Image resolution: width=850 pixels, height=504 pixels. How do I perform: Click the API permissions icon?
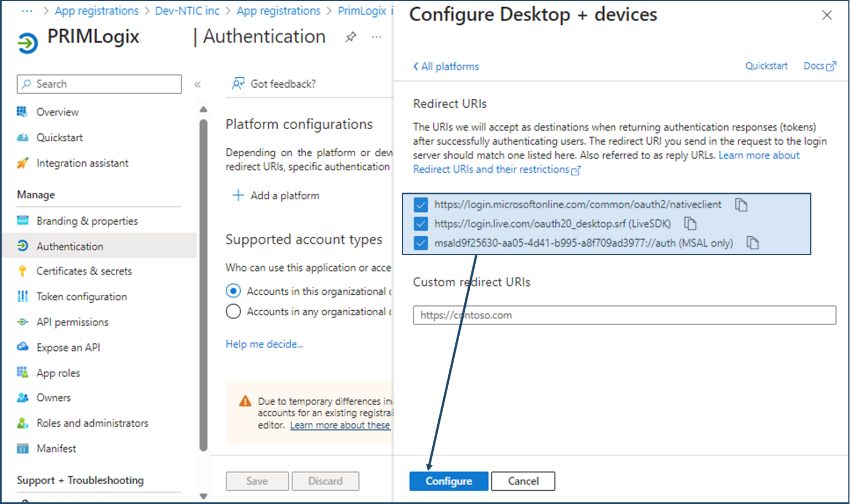22,322
